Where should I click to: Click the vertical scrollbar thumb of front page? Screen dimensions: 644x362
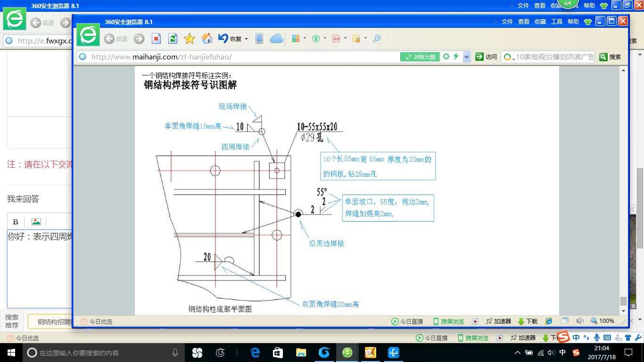point(623,301)
